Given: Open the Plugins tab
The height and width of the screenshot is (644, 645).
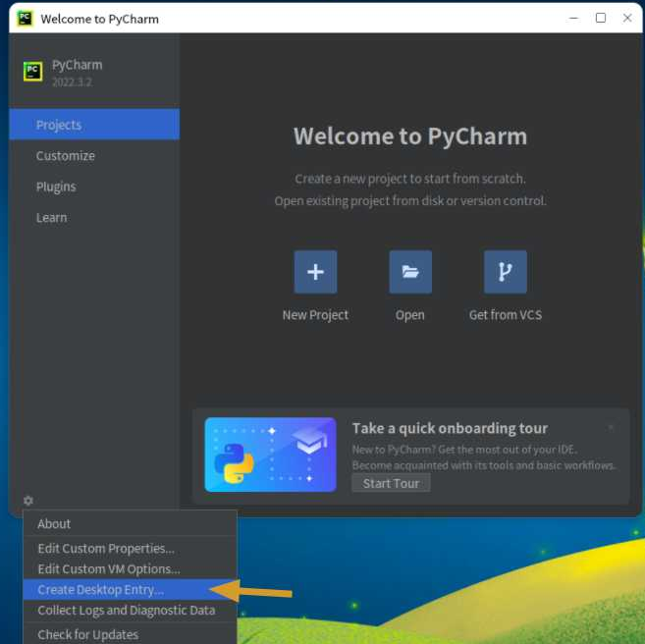Looking at the screenshot, I should click(x=94, y=187).
